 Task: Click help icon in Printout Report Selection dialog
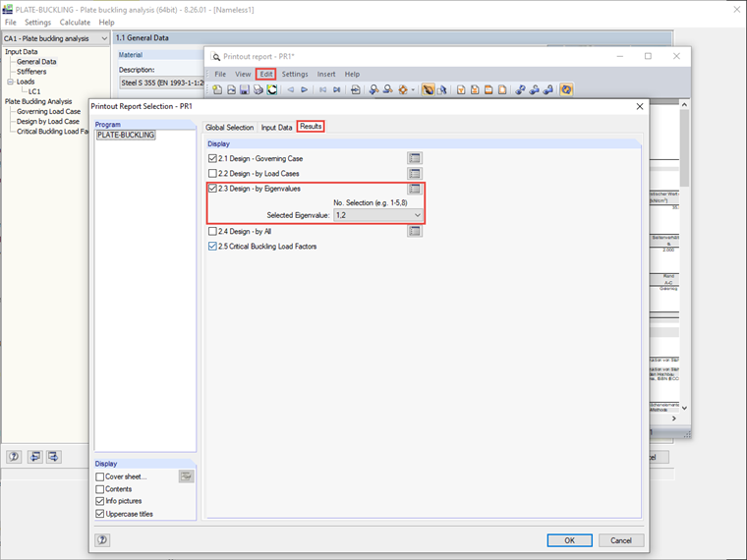[102, 540]
